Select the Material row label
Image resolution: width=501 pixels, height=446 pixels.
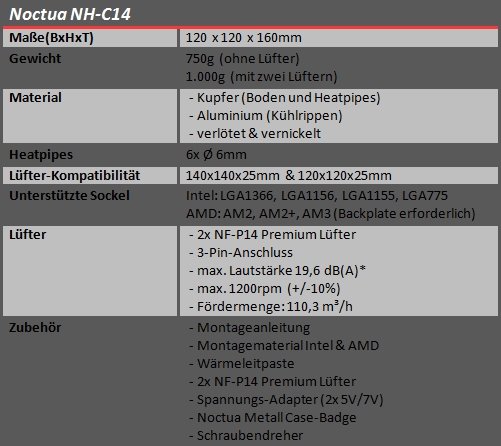point(35,98)
